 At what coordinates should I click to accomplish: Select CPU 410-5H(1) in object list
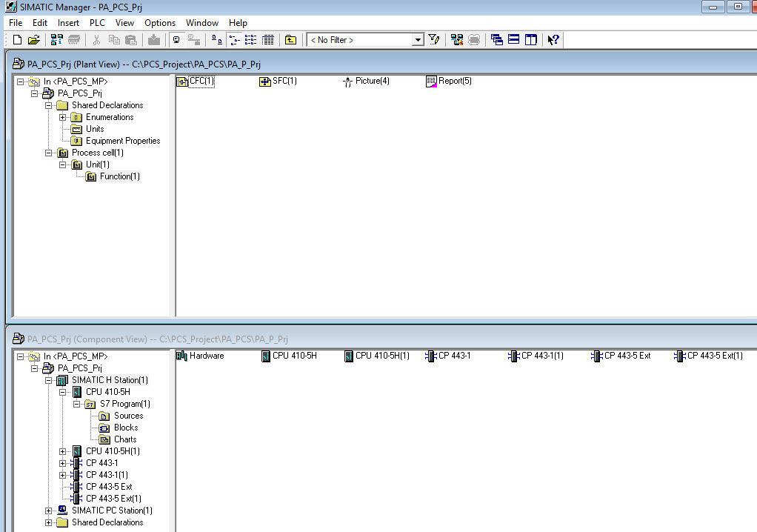click(x=377, y=356)
